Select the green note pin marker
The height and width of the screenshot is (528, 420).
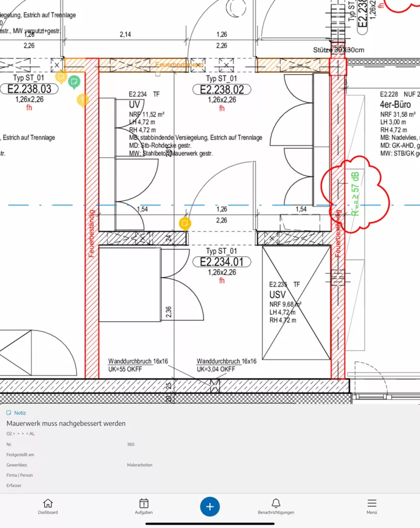point(74,82)
